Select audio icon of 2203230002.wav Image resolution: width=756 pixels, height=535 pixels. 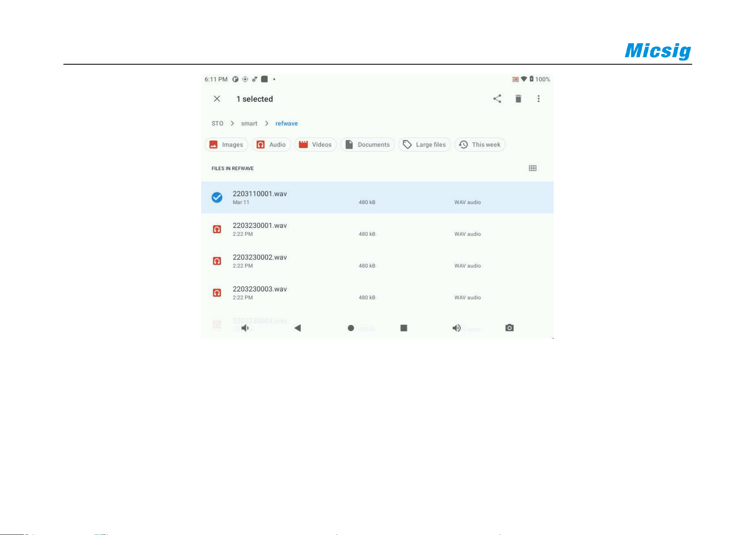(x=217, y=261)
